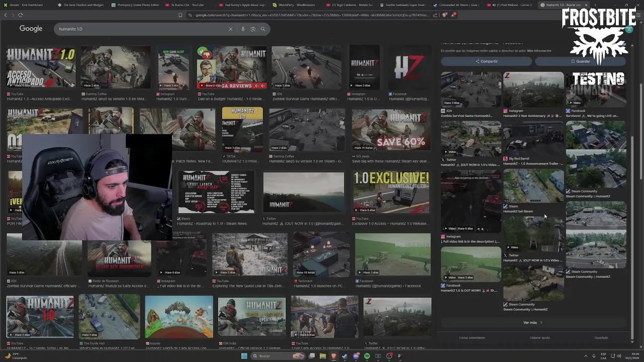644x362 pixels.
Task: Switch to Stream - Kick Dashboard tab
Action: pos(26,5)
